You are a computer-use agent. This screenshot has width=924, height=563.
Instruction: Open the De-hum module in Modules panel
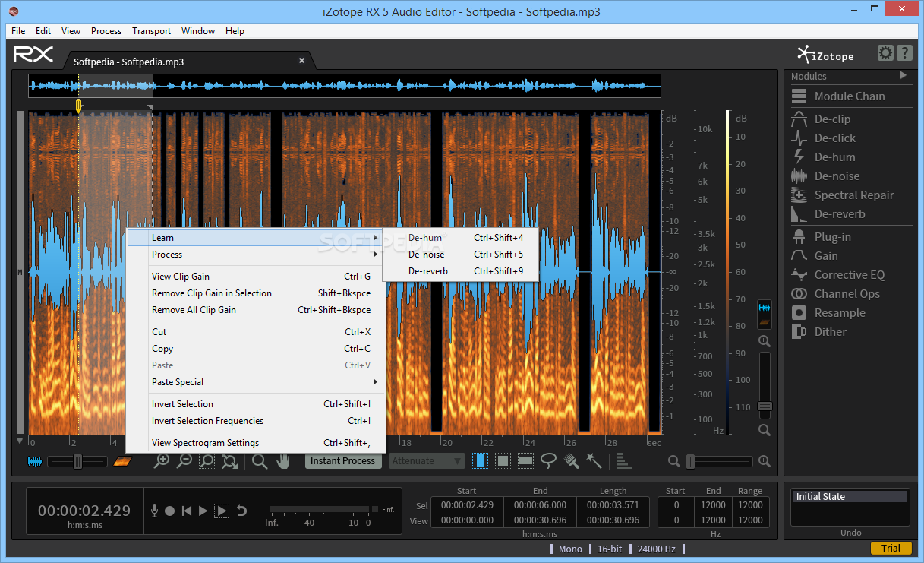(823, 157)
